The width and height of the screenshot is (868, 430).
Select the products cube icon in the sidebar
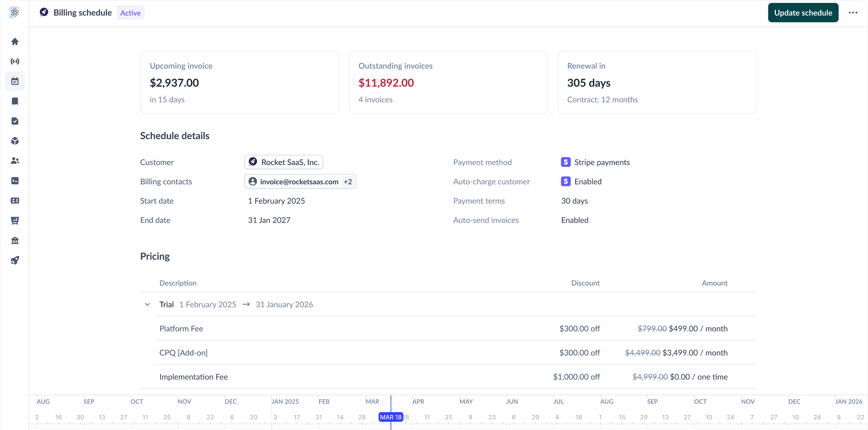click(15, 141)
